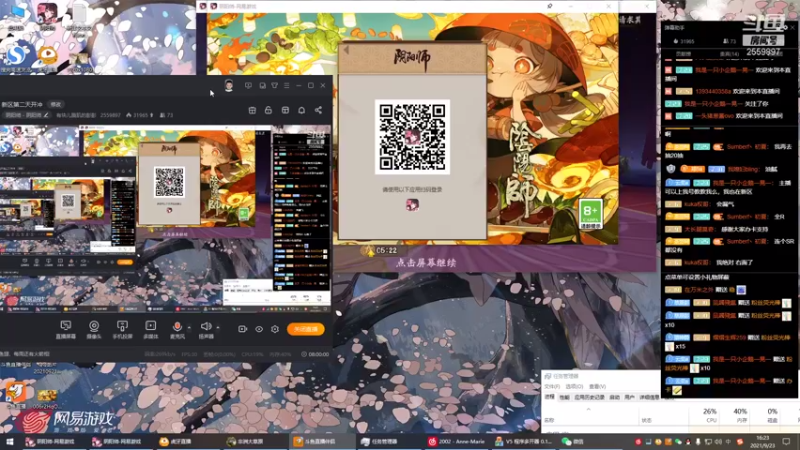Image resolution: width=800 pixels, height=450 pixels.
Task: Click the green 8+ age rating badge
Action: (x=590, y=214)
